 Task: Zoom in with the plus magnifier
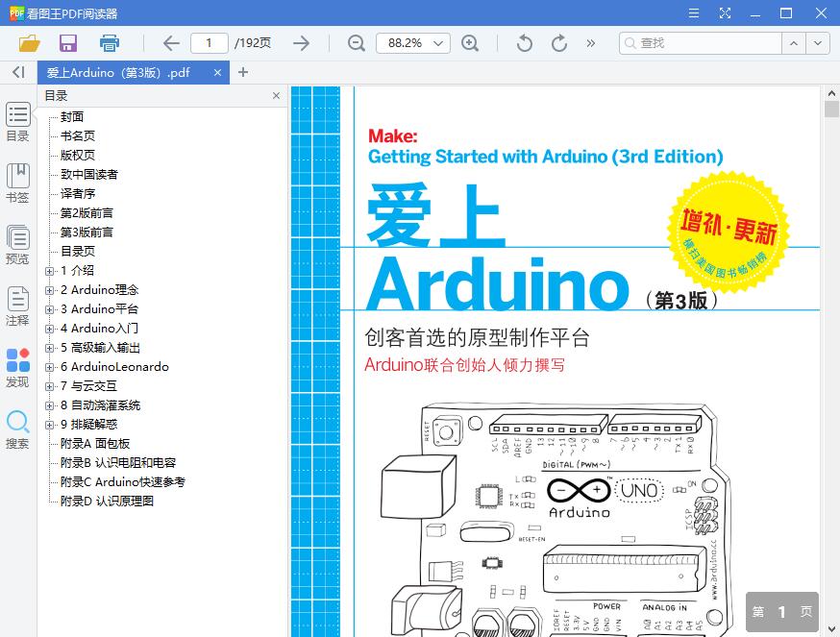pyautogui.click(x=470, y=43)
